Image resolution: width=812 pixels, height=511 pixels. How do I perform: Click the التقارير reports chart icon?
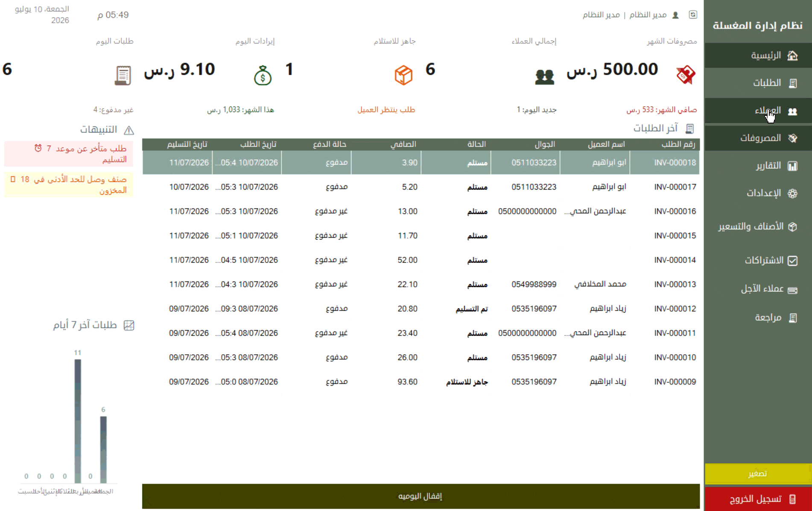(792, 166)
